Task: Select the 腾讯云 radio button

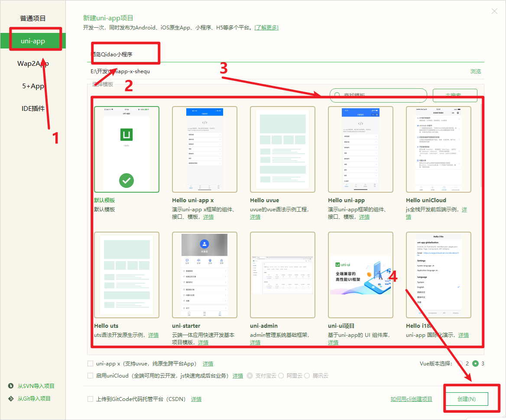Action: (307, 375)
